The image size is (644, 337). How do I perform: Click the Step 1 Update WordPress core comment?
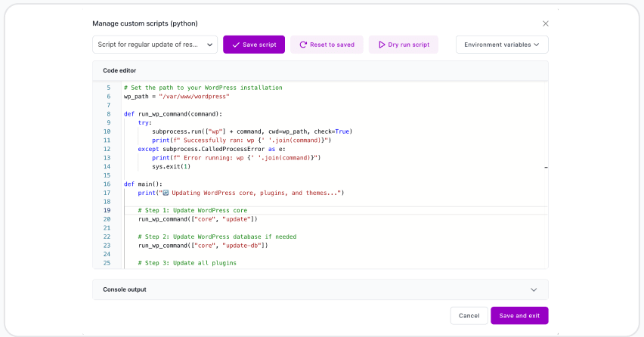pyautogui.click(x=192, y=210)
